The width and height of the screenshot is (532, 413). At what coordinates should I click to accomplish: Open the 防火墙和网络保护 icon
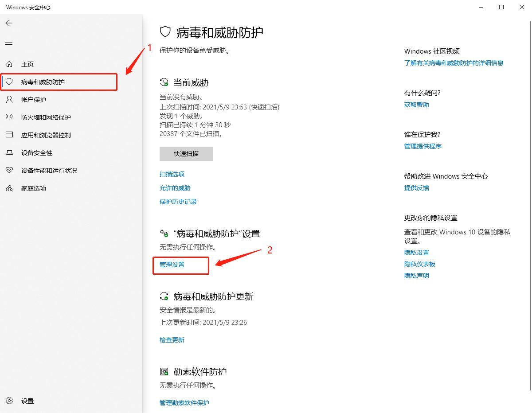(x=10, y=117)
